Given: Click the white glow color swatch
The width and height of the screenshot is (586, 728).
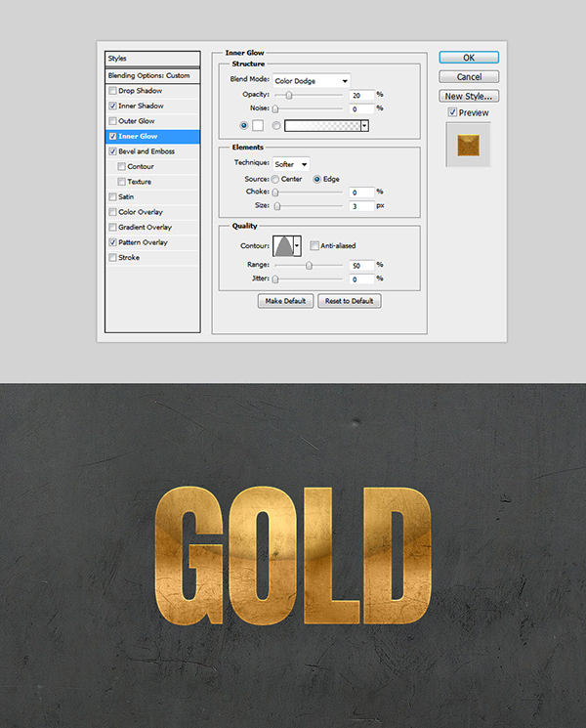Looking at the screenshot, I should (258, 126).
